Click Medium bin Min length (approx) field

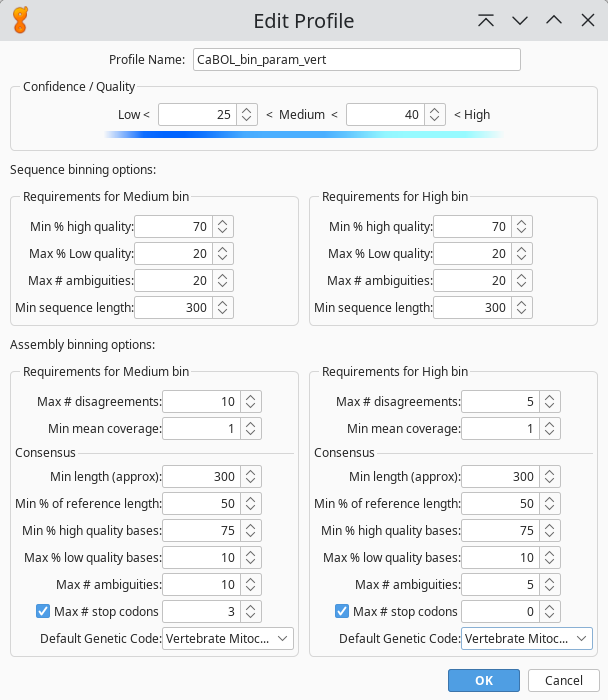tap(201, 476)
